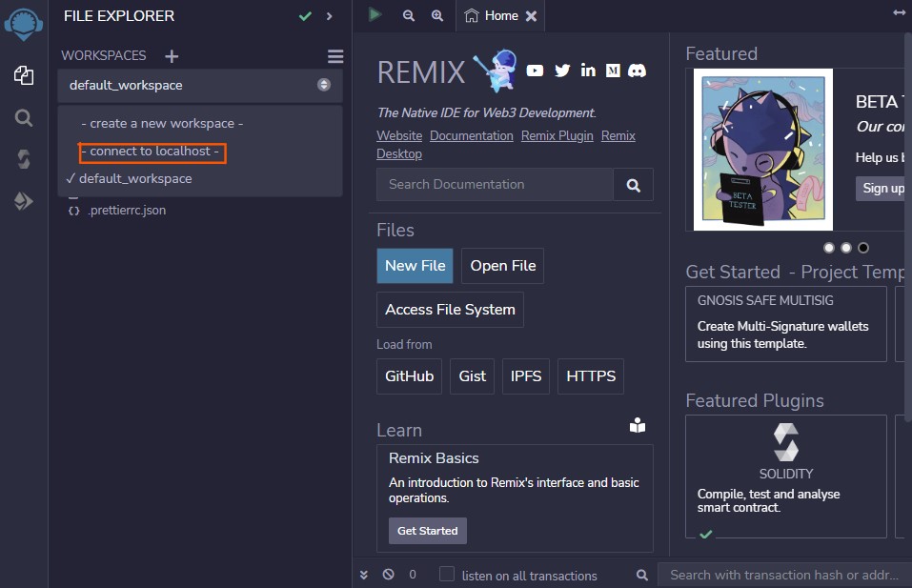Open the Remix Plugin link
The height and width of the screenshot is (588, 912).
tap(557, 135)
